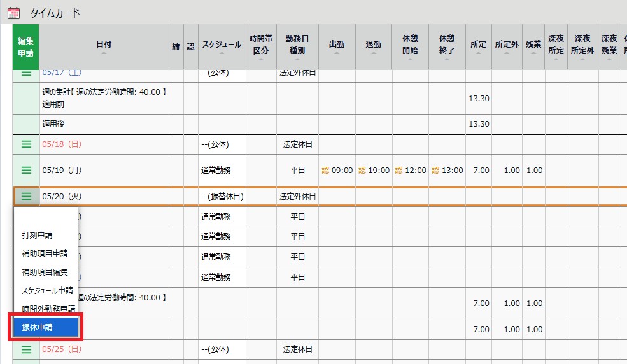This screenshot has width=627, height=364.
Task: Click the --(振替休日) schedule cell for 05/20
Action: click(222, 197)
